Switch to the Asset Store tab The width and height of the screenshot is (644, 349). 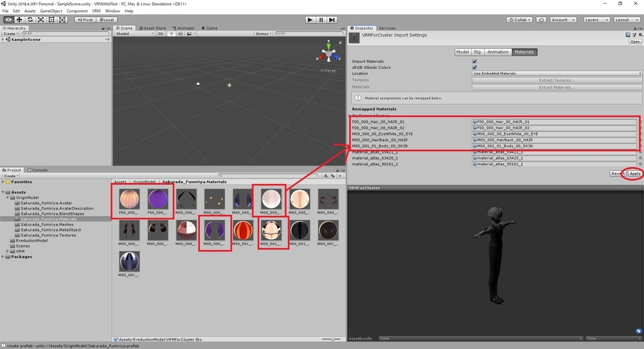coord(152,28)
